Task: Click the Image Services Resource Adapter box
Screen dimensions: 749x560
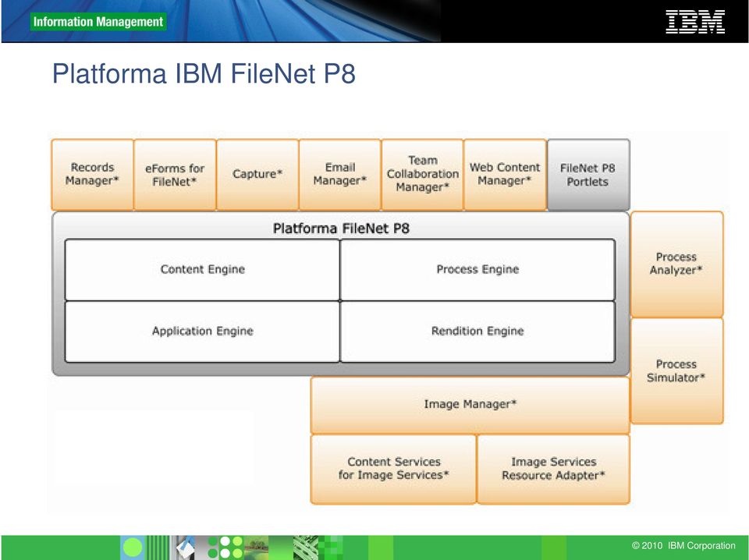Action: point(553,469)
